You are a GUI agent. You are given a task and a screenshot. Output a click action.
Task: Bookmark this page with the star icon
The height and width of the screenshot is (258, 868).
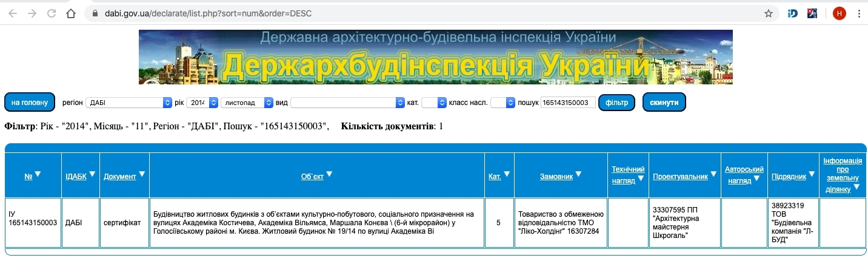point(768,13)
